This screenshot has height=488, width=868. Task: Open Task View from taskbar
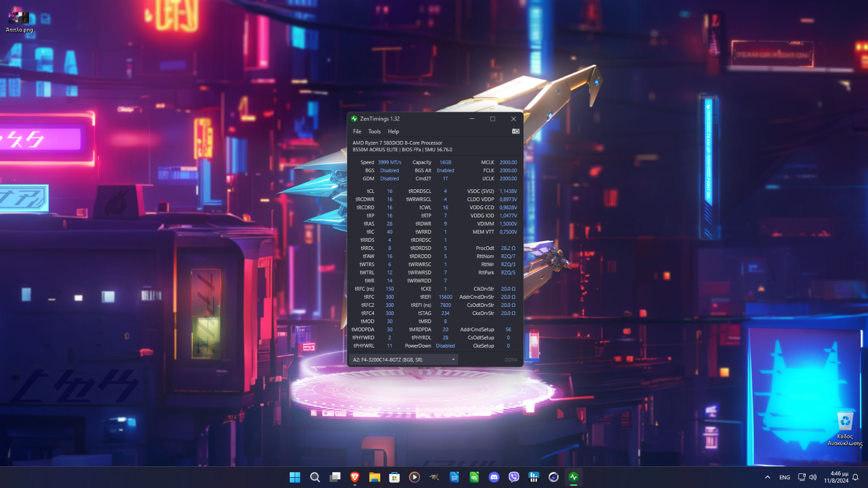tap(335, 477)
